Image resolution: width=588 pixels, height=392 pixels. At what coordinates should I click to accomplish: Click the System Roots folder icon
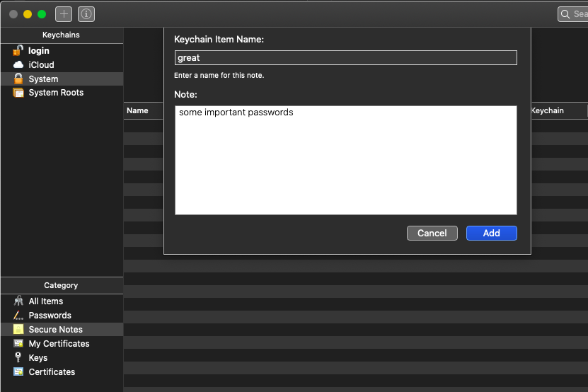(x=18, y=93)
